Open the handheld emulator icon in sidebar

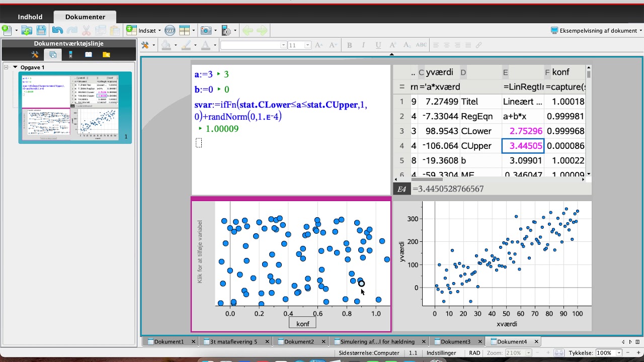(70, 54)
